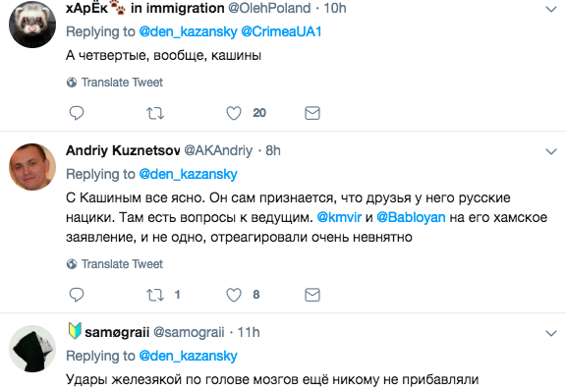Open options chevron on Andriy Kuznetsov tweet
This screenshot has height=392, width=566.
tap(551, 151)
